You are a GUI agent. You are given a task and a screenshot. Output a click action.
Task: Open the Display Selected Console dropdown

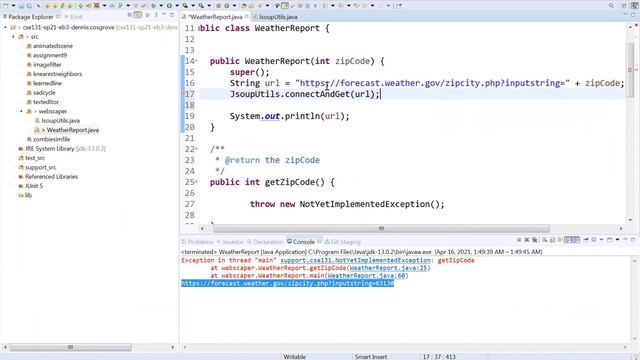tap(601, 240)
